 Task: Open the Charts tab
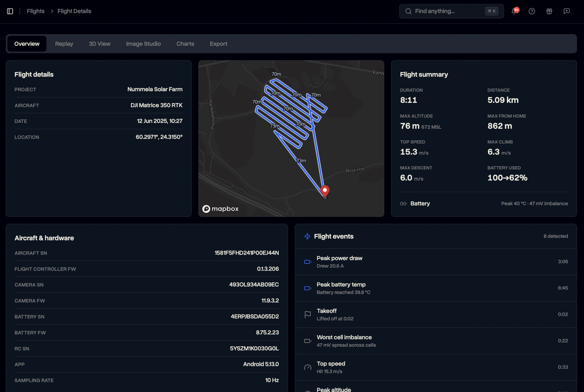185,44
